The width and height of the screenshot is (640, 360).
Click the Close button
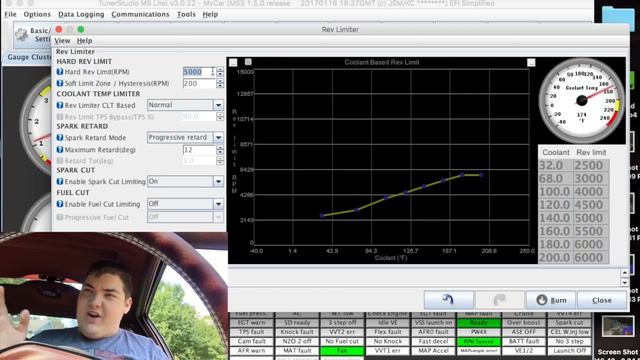coord(602,300)
